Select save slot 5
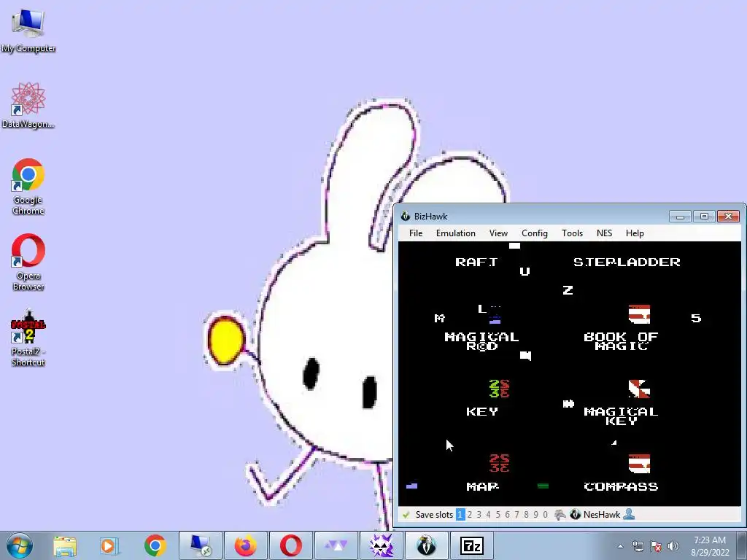The width and height of the screenshot is (747, 560). (x=498, y=514)
